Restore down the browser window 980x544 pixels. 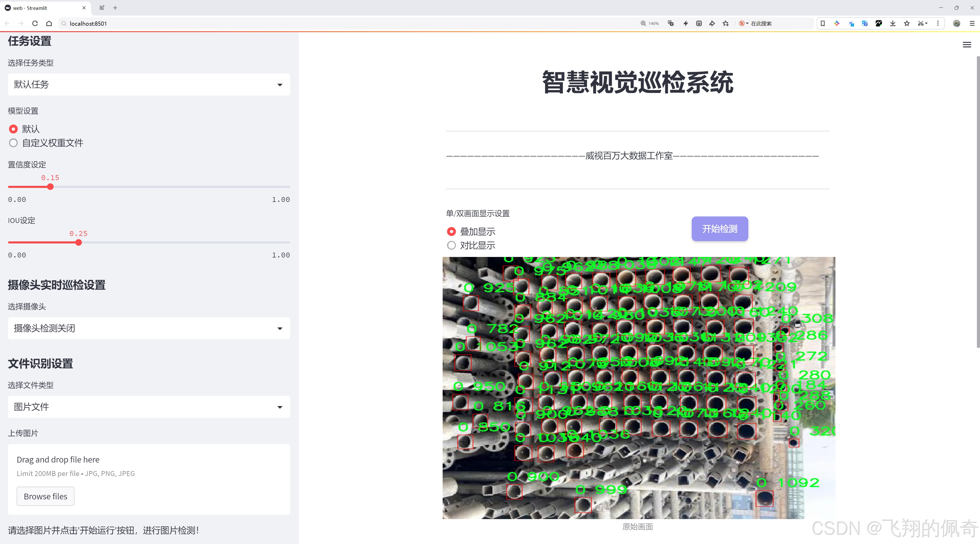(956, 8)
